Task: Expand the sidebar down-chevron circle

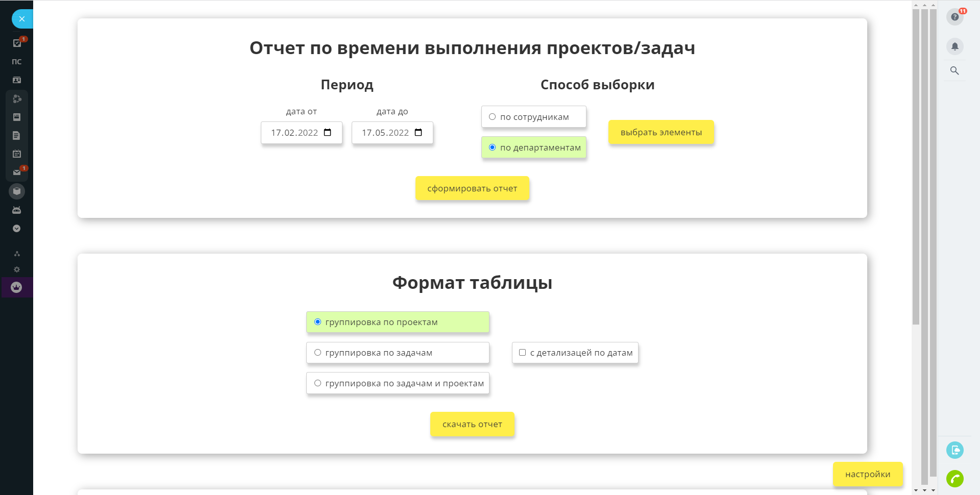Action: click(17, 229)
